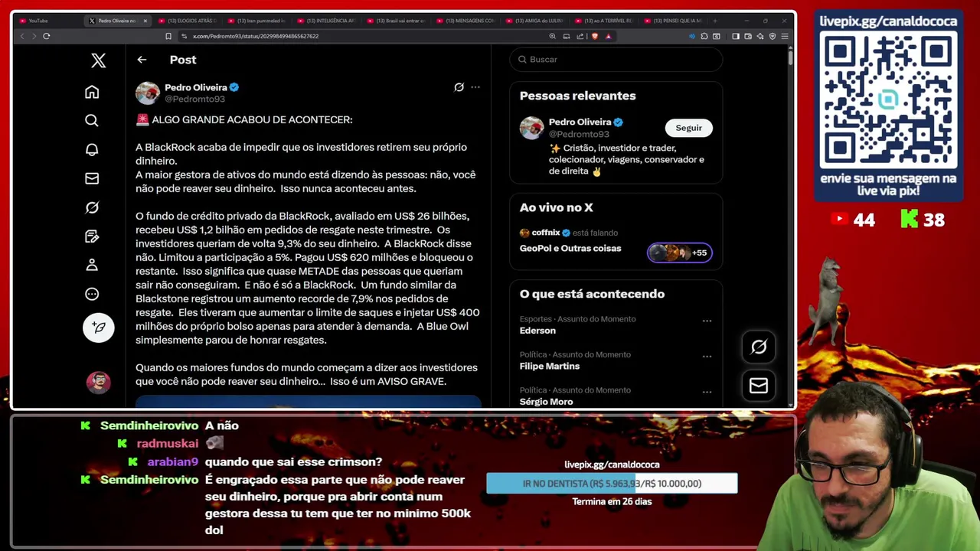Image resolution: width=980 pixels, height=551 pixels.
Task: Open the Leo AI sparkle icon
Action: click(x=760, y=36)
